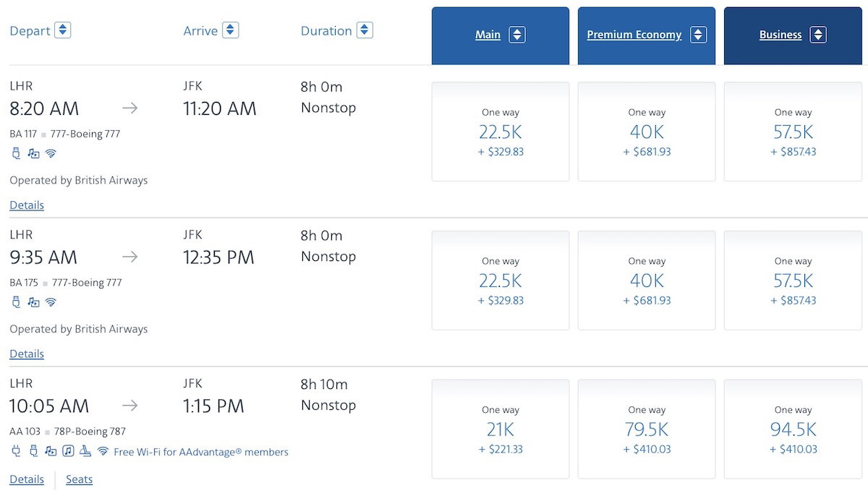Click the USB power icon on BA 117
The height and width of the screenshot is (496, 868).
(16, 153)
